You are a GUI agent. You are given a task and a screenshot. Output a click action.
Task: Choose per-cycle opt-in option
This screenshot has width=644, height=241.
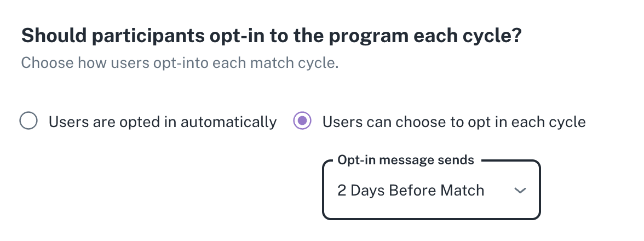(x=302, y=121)
